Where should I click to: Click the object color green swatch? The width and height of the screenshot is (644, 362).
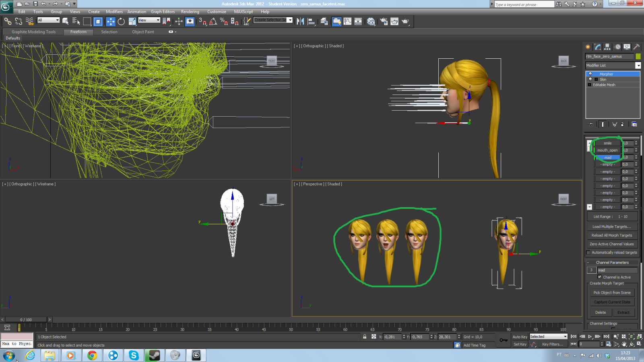(638, 56)
